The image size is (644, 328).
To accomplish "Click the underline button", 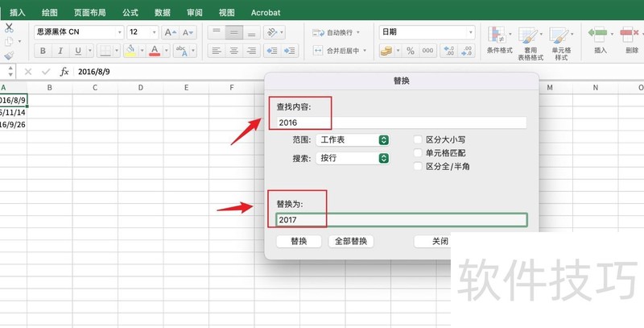I will (x=78, y=51).
